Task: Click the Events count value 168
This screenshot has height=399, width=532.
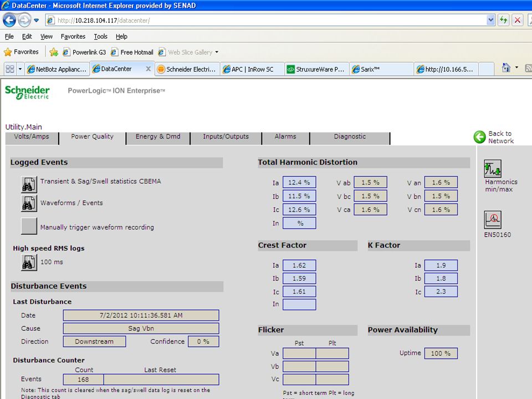Action: point(84,379)
